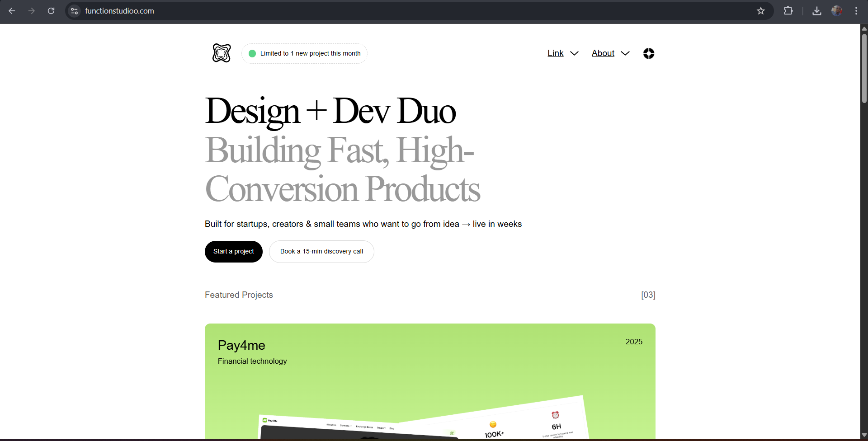
Task: Click the scrollbar down arrow
Action: tap(864, 435)
